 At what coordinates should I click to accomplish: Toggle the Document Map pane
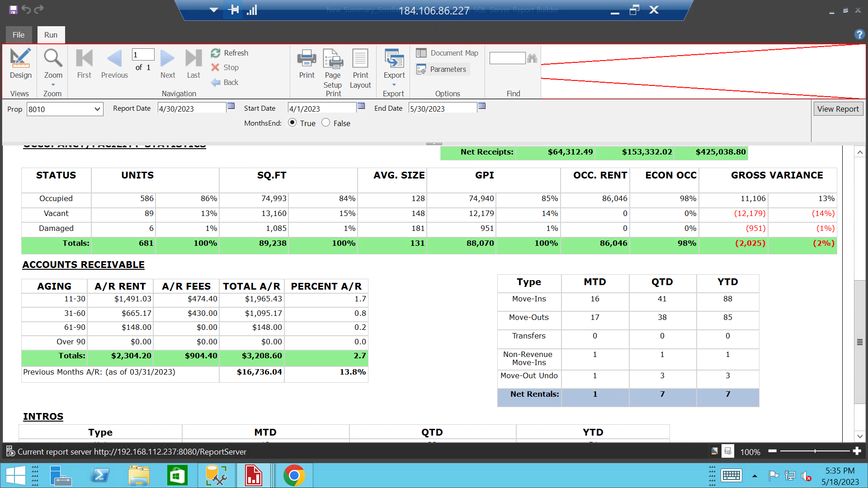[447, 53]
